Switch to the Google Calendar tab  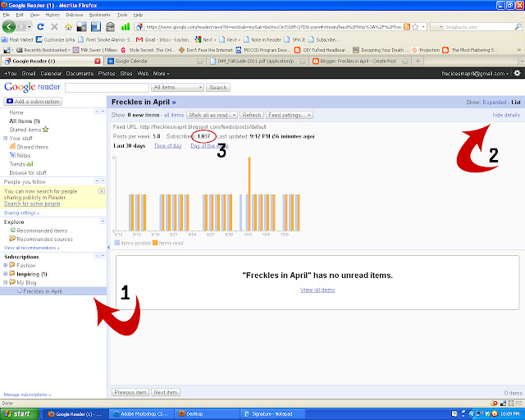(155, 61)
